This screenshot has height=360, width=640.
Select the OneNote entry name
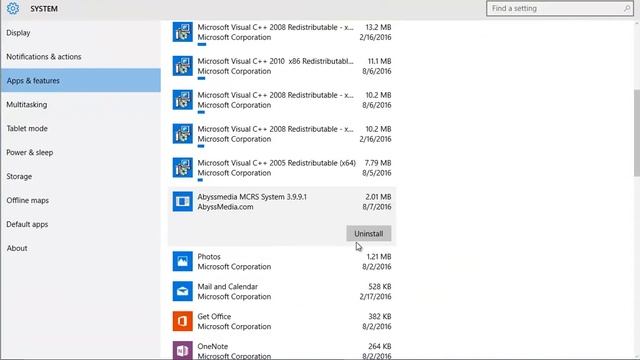[213, 346]
